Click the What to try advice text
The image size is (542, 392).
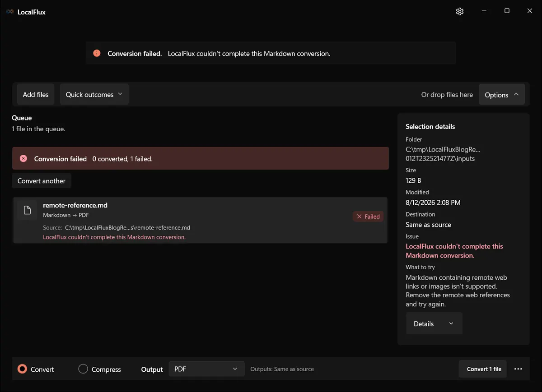458,291
